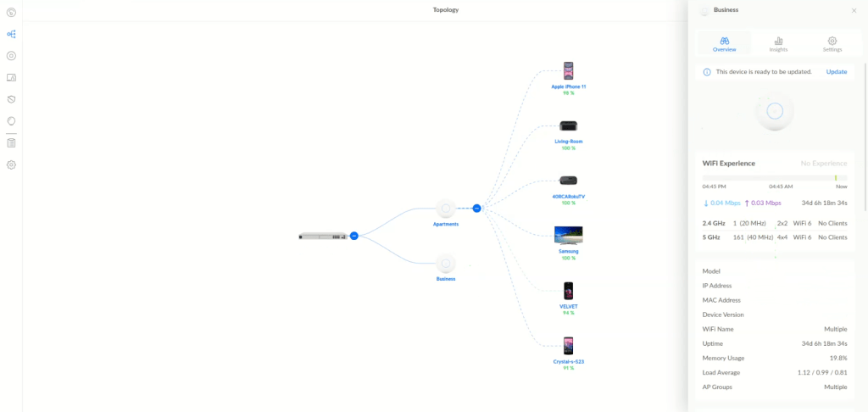
Task: Close the Business device panel
Action: (x=854, y=10)
